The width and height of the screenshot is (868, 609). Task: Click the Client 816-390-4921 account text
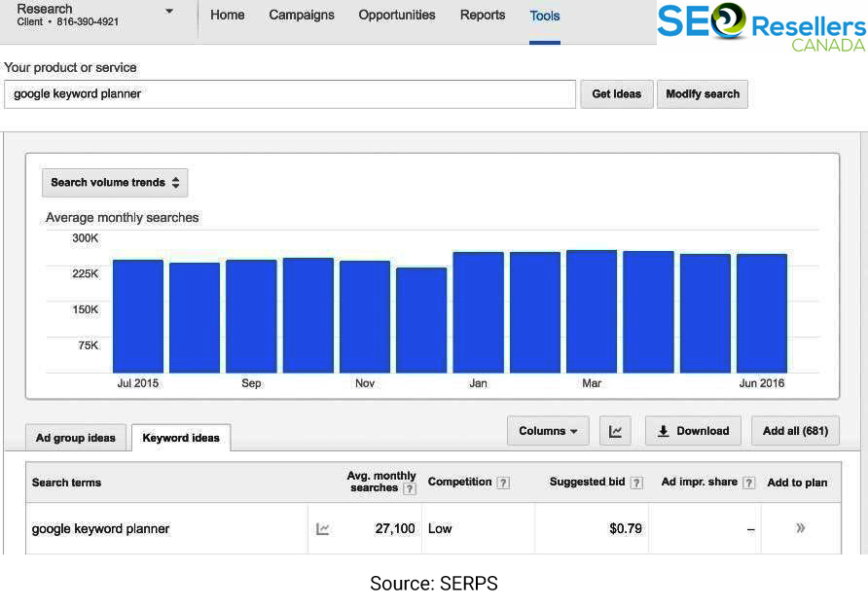point(67,22)
